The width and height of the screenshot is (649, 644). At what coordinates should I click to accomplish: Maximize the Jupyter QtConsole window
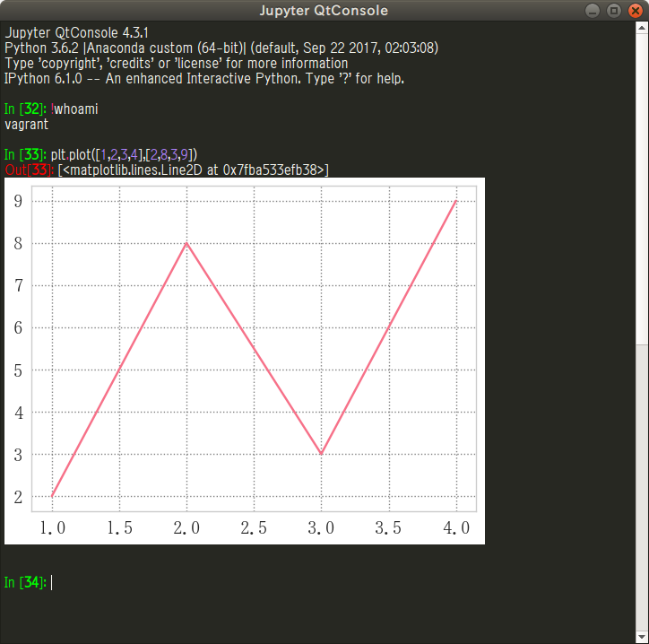coord(614,11)
